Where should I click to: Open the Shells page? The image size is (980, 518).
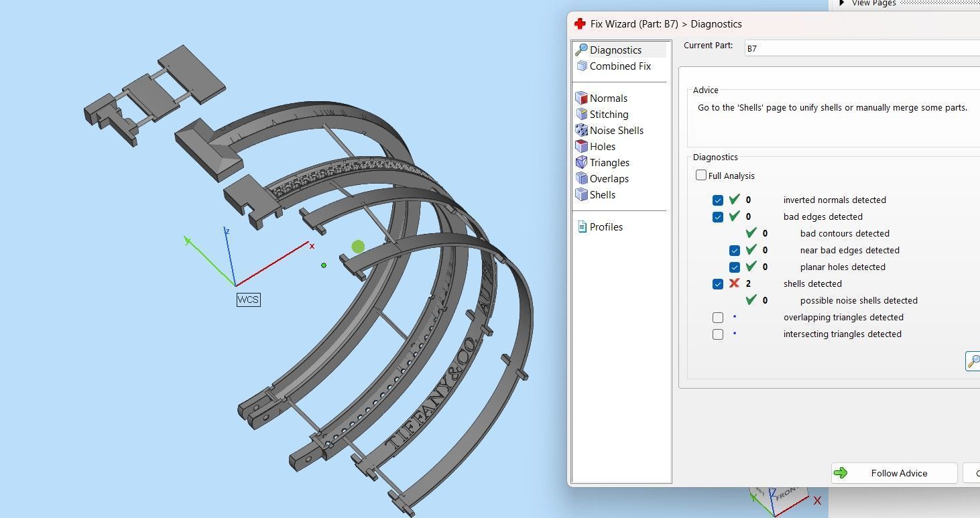click(x=603, y=194)
